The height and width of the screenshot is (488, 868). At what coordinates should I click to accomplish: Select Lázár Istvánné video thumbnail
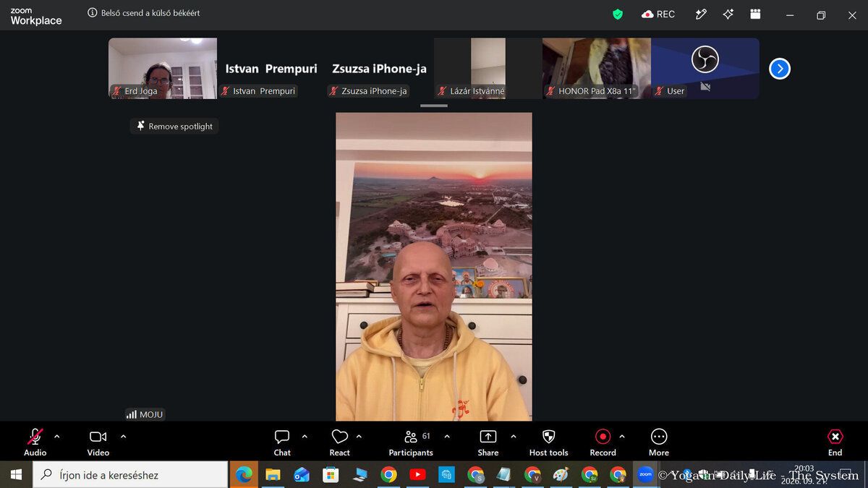pyautogui.click(x=488, y=68)
